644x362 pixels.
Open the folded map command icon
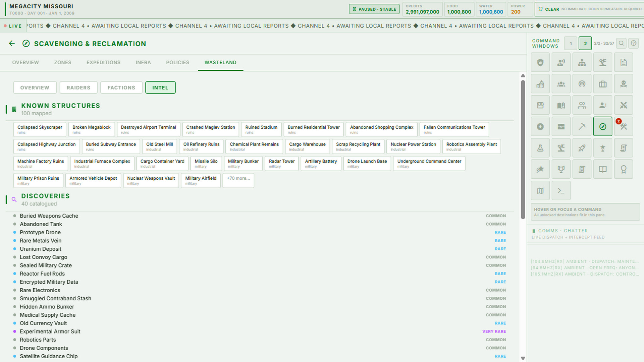point(540,191)
